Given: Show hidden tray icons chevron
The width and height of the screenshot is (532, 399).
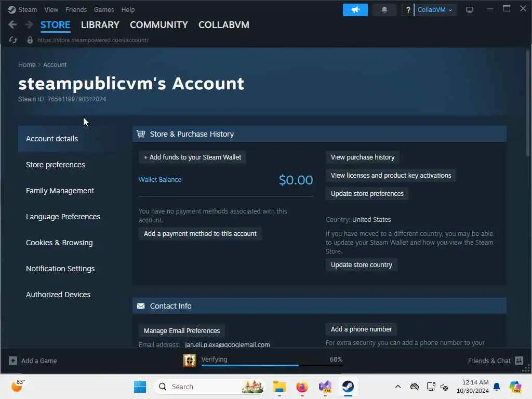Looking at the screenshot, I should click(x=398, y=387).
